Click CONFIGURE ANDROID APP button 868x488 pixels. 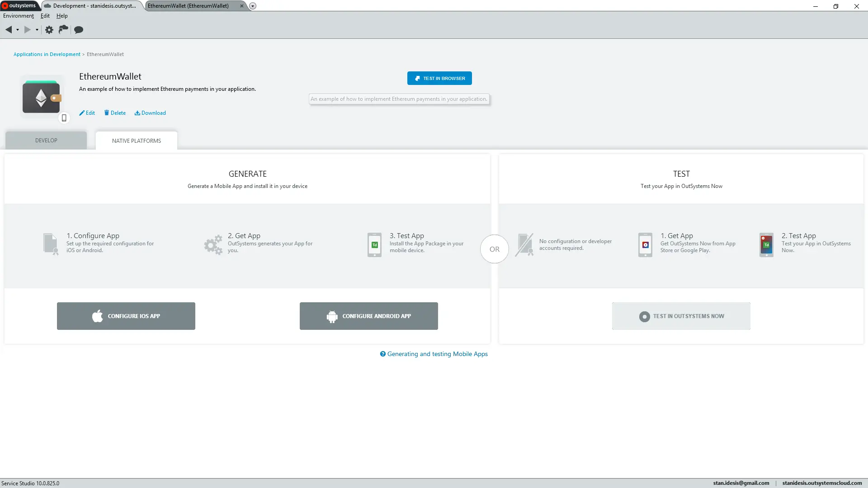[x=368, y=316]
